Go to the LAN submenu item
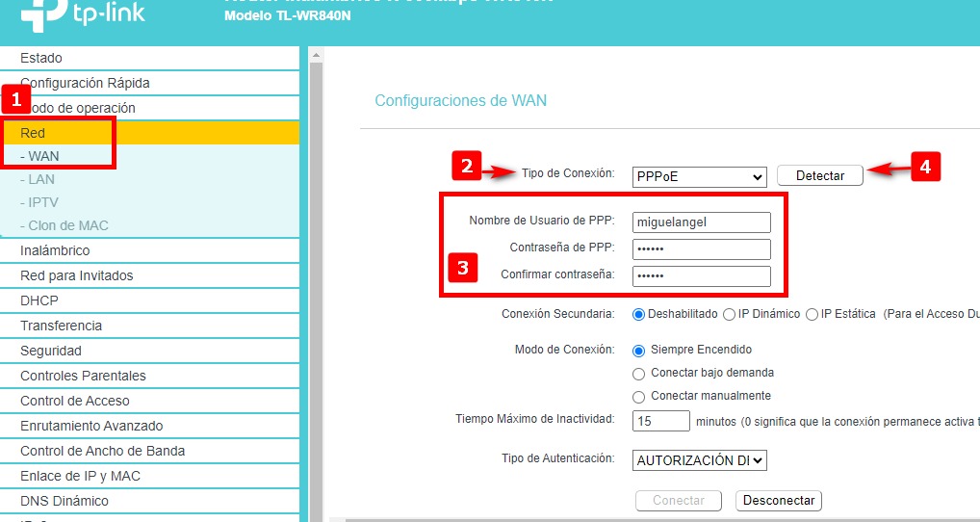Viewport: 980px width, 522px height. pos(41,179)
